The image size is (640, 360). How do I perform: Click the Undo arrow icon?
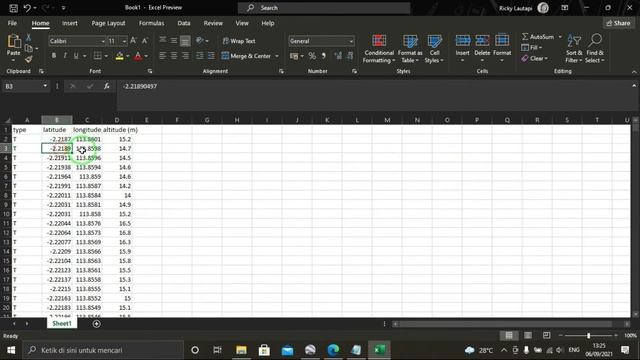(x=27, y=8)
